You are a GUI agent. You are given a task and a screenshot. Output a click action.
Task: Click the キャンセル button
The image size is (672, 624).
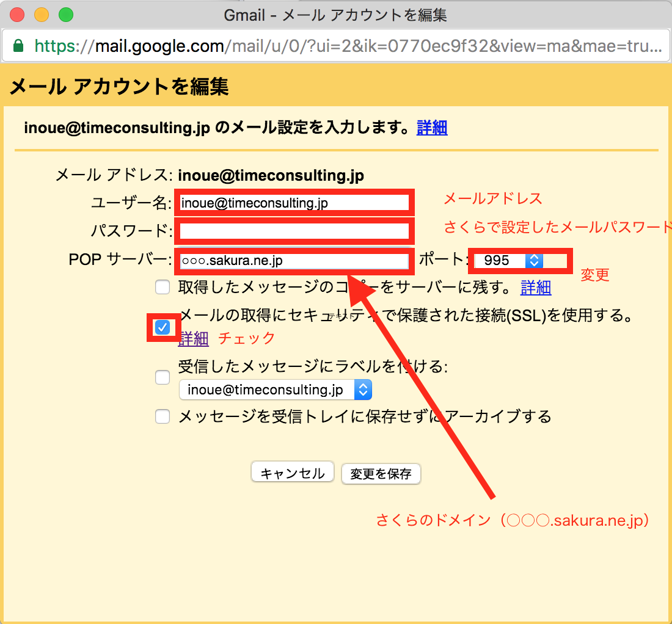click(x=292, y=473)
